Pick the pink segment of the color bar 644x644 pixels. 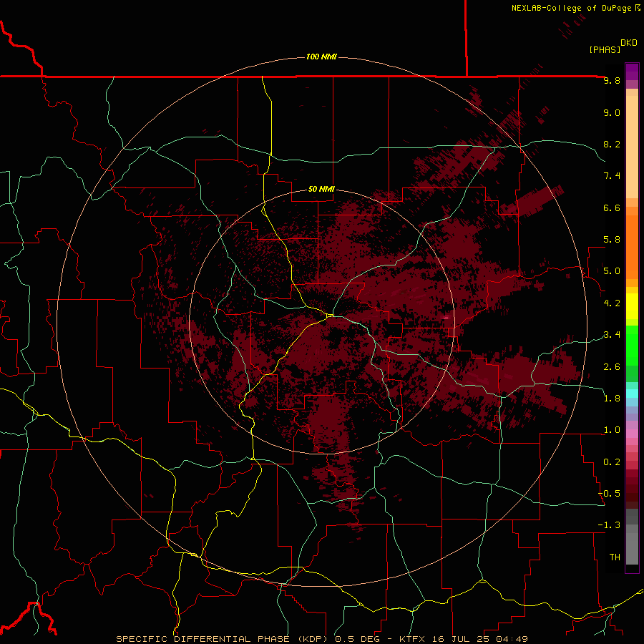632,434
